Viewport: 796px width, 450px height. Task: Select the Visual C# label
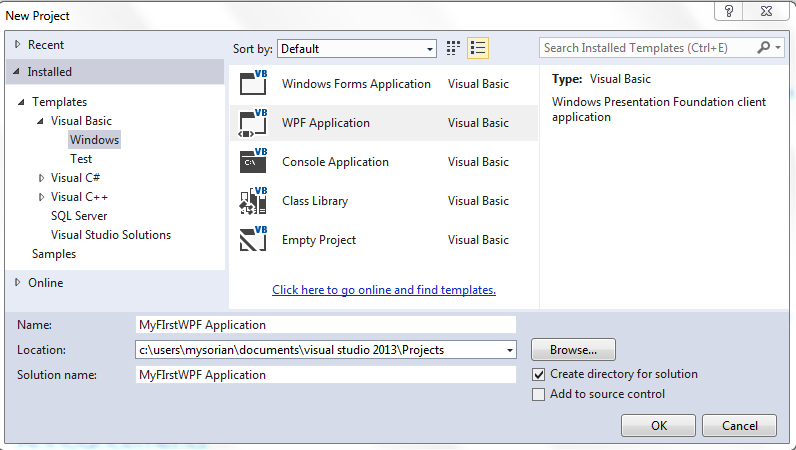(75, 178)
